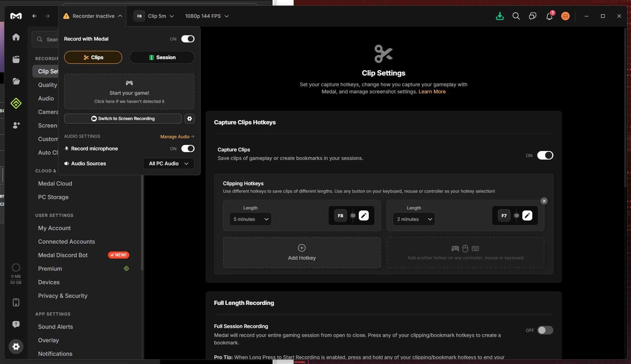Open the 5 minutes length dropdown
The width and height of the screenshot is (631, 364).
coord(250,219)
